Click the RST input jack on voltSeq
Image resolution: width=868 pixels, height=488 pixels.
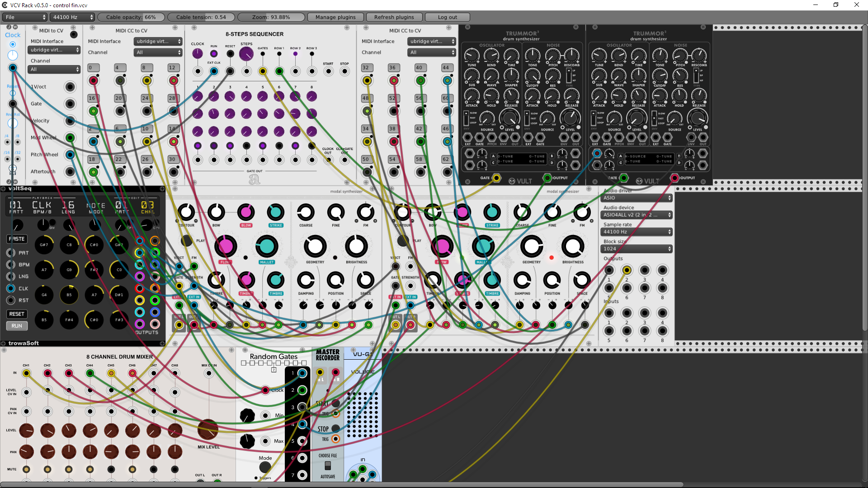(11, 300)
